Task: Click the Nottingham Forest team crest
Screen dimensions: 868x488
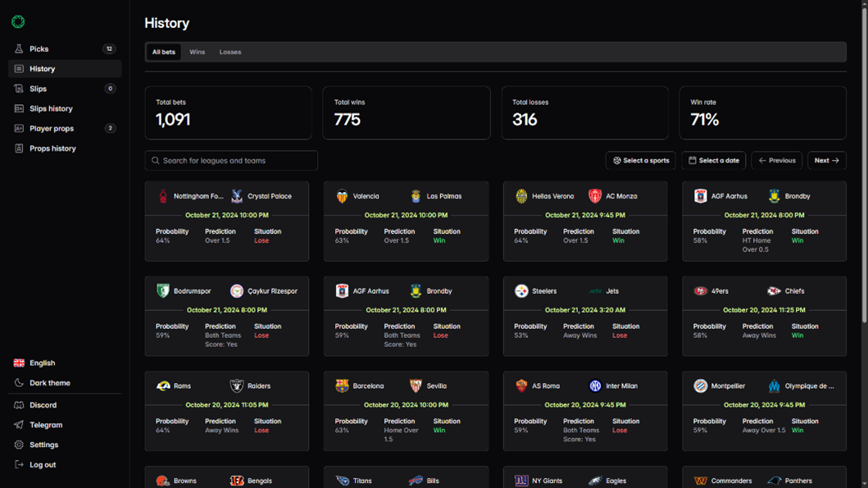Action: 163,196
